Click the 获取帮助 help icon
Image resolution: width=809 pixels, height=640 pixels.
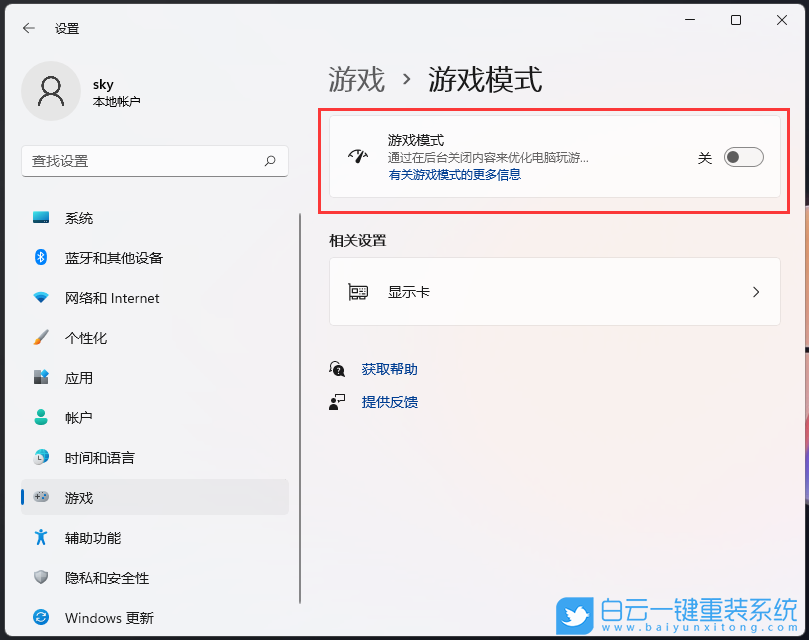[x=338, y=368]
